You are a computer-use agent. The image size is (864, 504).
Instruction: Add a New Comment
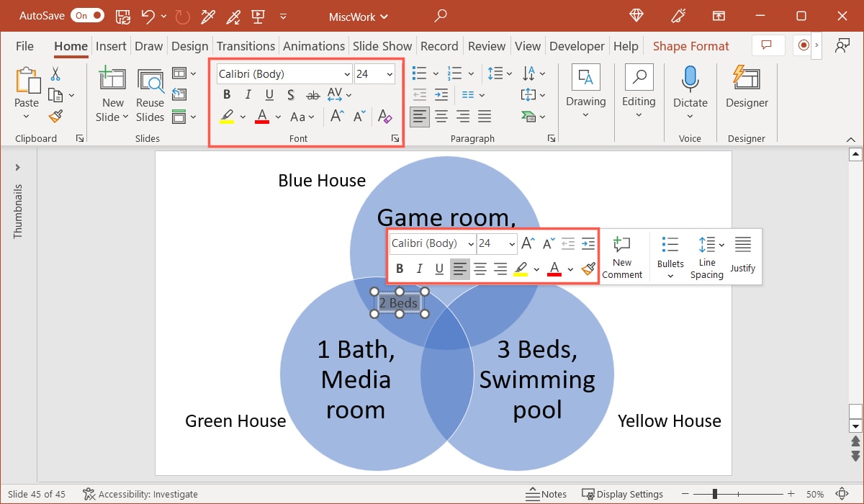(622, 256)
